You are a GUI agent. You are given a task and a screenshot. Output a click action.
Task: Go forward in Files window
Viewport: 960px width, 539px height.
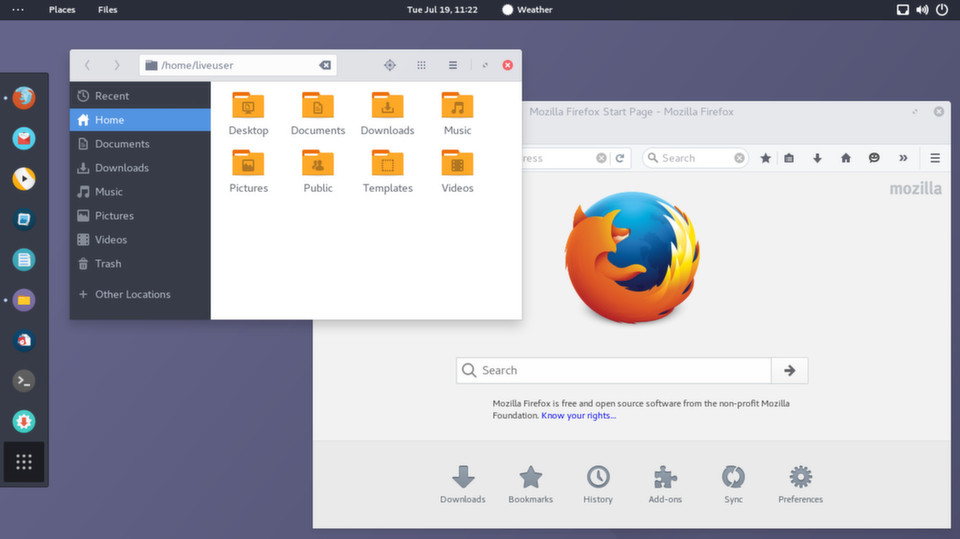116,65
